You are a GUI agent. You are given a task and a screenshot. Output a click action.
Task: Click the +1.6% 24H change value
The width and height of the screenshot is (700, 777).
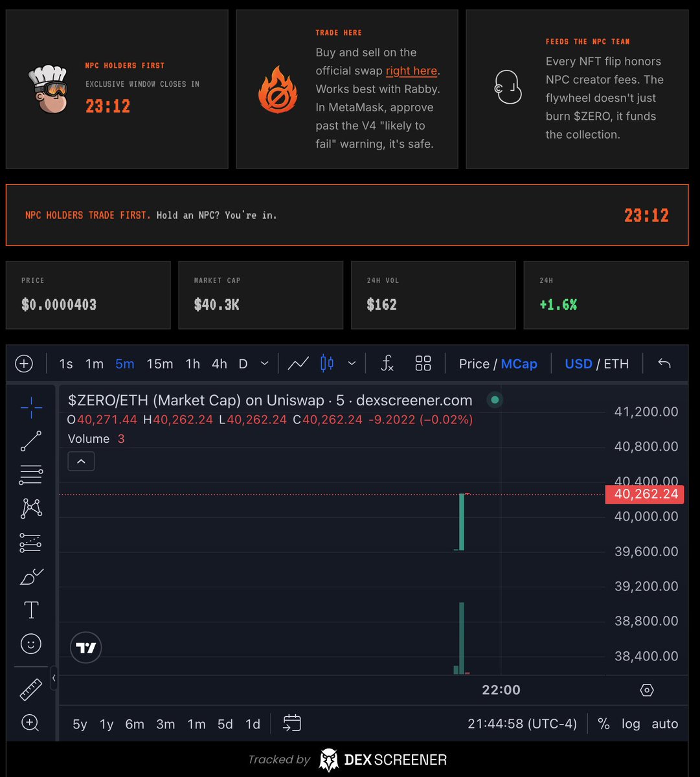pos(558,305)
